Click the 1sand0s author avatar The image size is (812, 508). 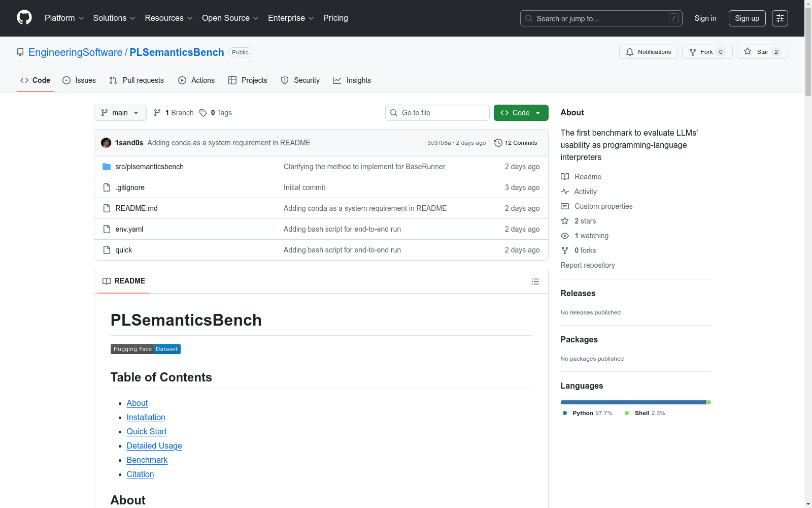click(106, 143)
